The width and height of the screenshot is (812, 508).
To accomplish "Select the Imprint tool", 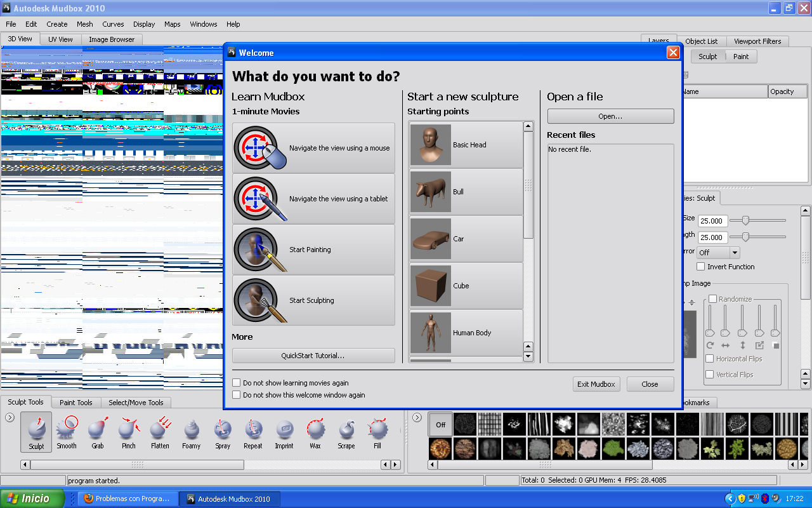I will 284,432.
